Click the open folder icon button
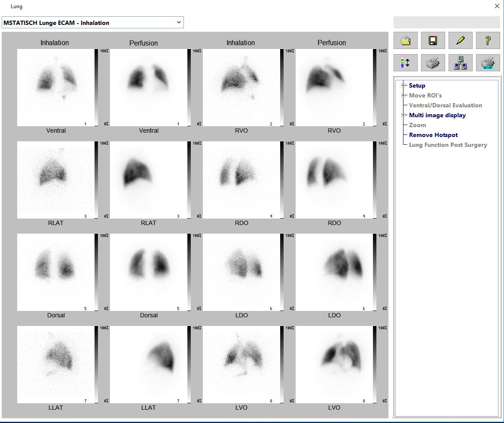Screen dimensions: 504x423 [406, 40]
